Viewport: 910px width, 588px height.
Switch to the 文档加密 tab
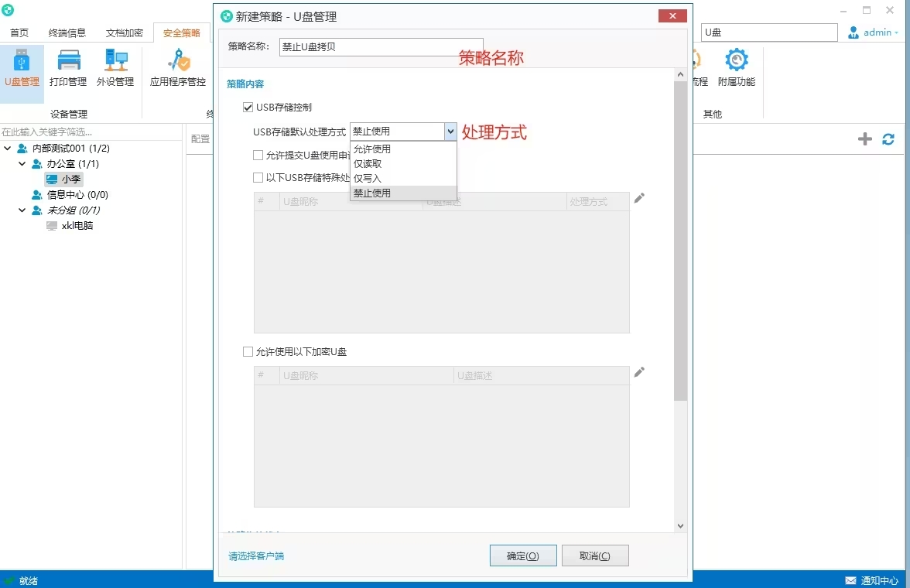point(124,33)
